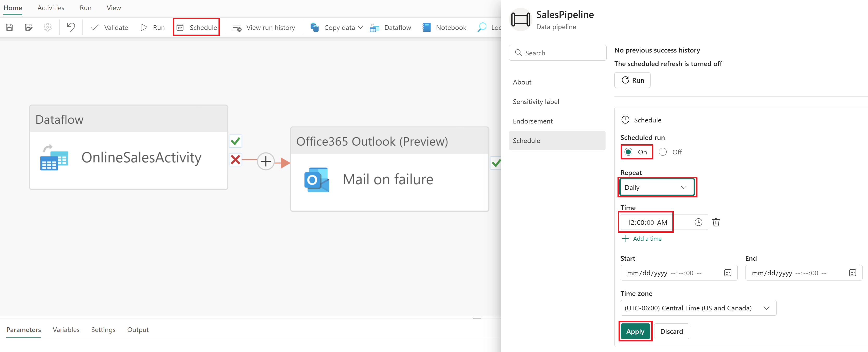Click the red X failure output on Dataflow
Image resolution: width=868 pixels, height=352 pixels.
[x=235, y=160]
